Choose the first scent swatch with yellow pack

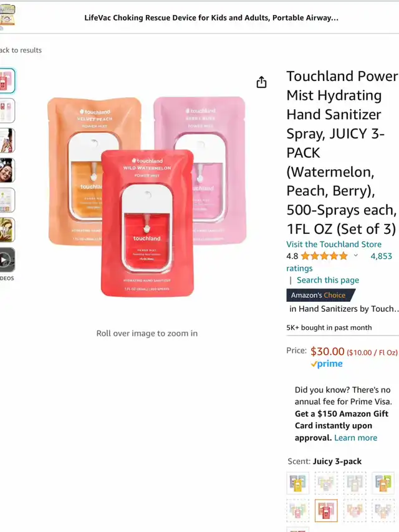pyautogui.click(x=298, y=483)
